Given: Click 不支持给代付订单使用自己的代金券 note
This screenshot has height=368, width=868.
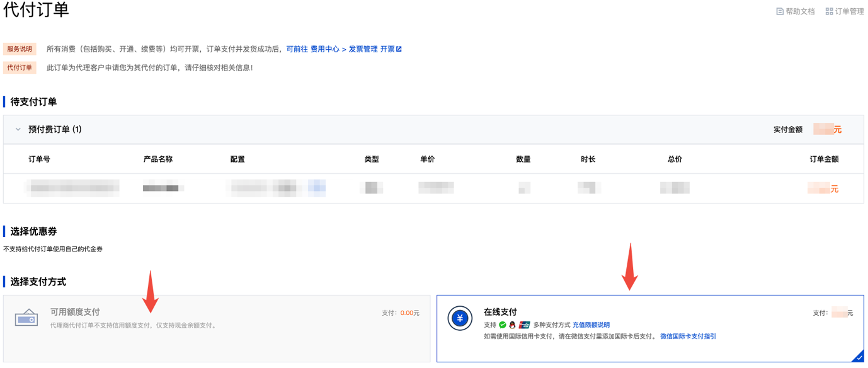Looking at the screenshot, I should 53,249.
